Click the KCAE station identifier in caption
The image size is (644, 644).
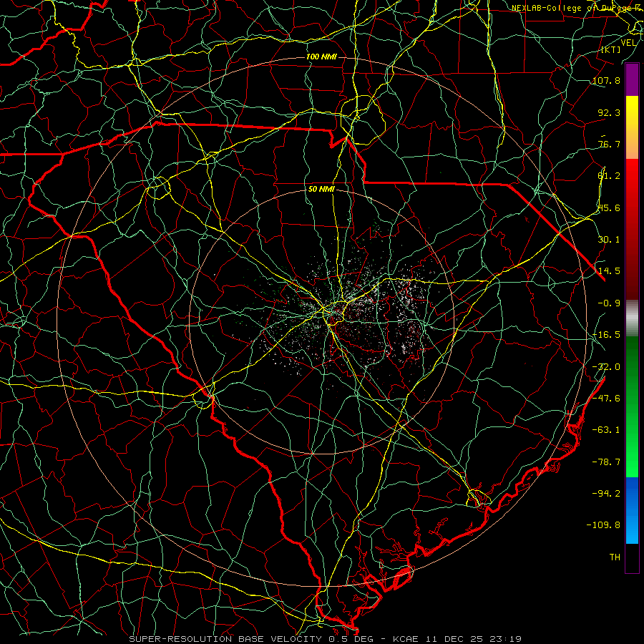click(406, 639)
